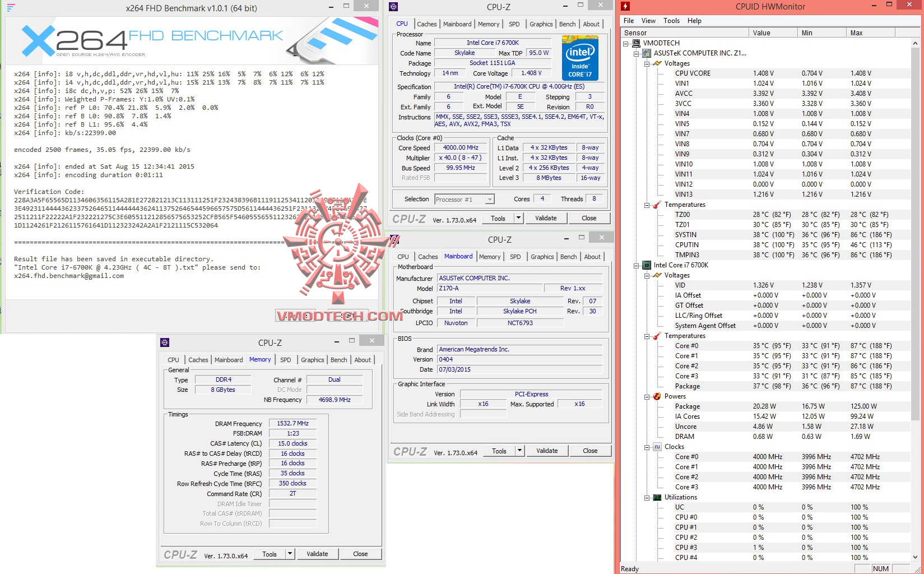Viewport: 924px width, 574px height.
Task: Click the Temperatures icon under Intel Core i7 6700K
Action: 657,336
